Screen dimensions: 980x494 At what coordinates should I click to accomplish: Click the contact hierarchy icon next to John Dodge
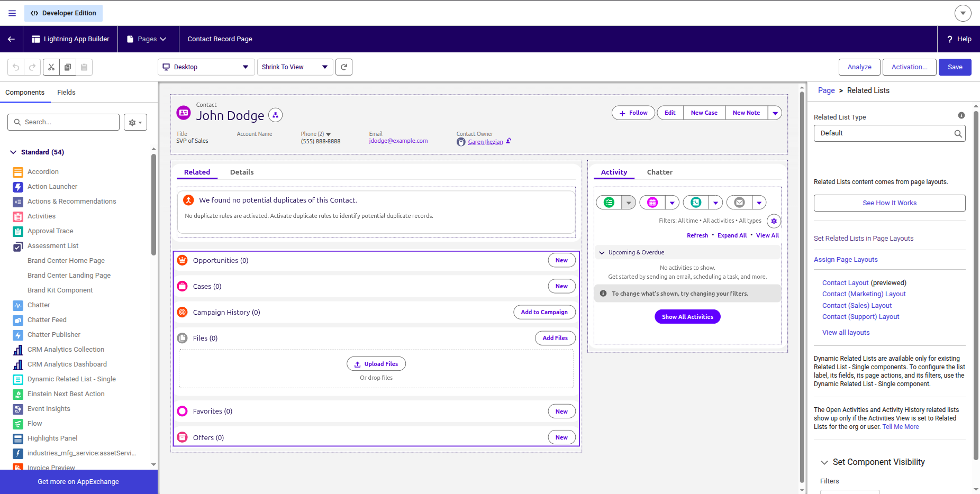pos(275,115)
